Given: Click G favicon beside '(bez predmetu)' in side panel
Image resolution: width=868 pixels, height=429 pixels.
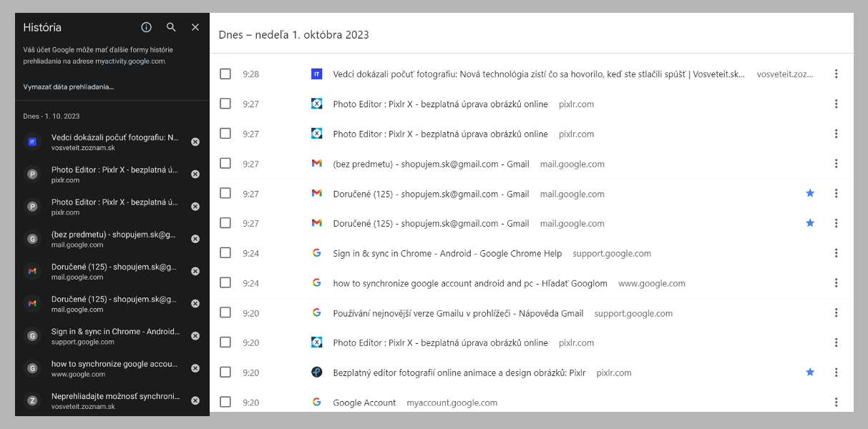Looking at the screenshot, I should click(x=31, y=239).
